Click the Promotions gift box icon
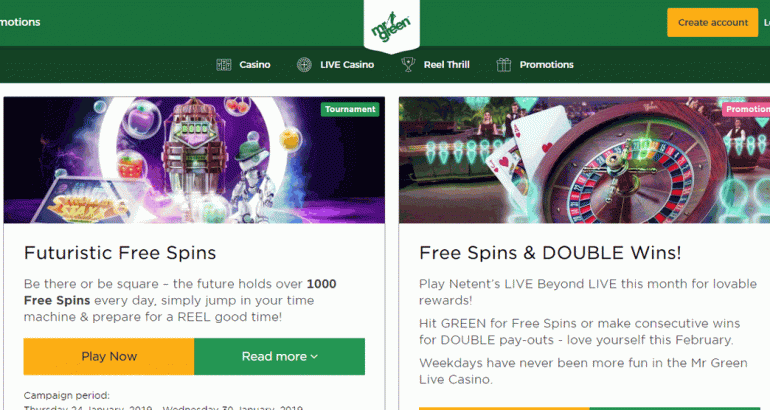The width and height of the screenshot is (770, 410). click(x=504, y=64)
